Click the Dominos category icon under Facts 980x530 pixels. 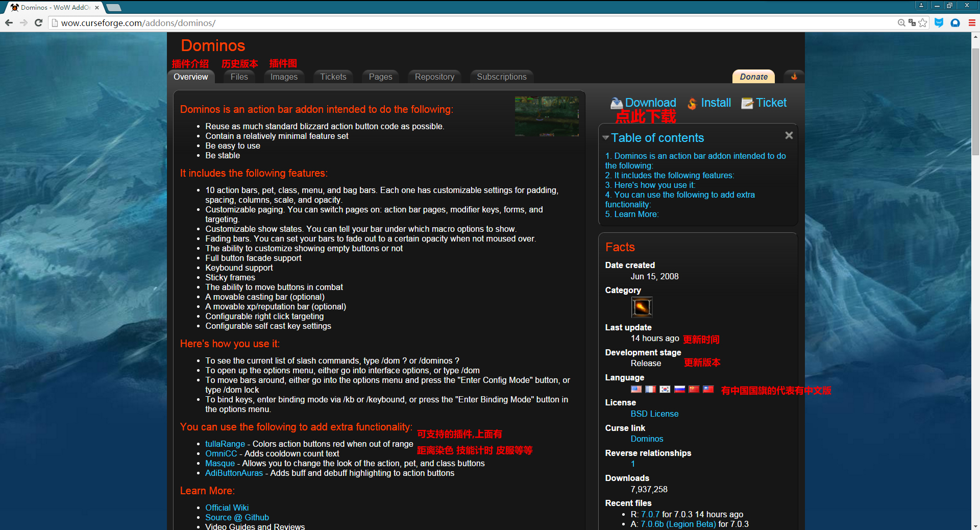(x=642, y=307)
